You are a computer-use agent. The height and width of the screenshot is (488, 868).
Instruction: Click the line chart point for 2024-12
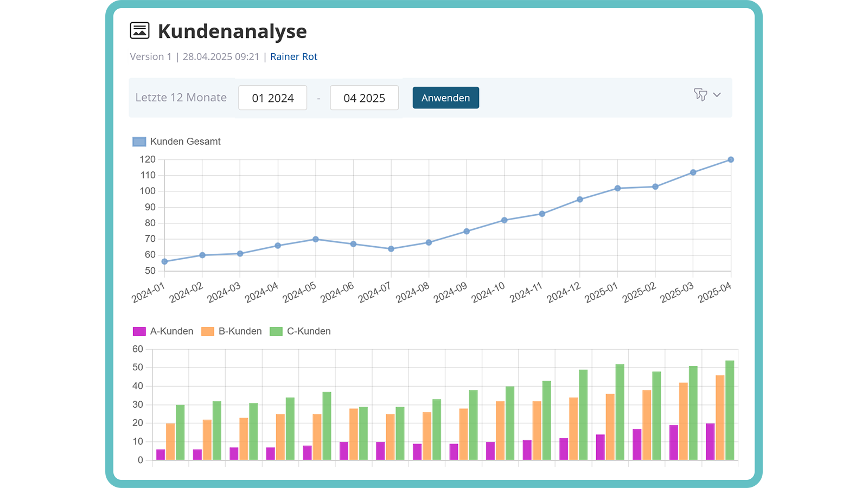[x=580, y=200]
